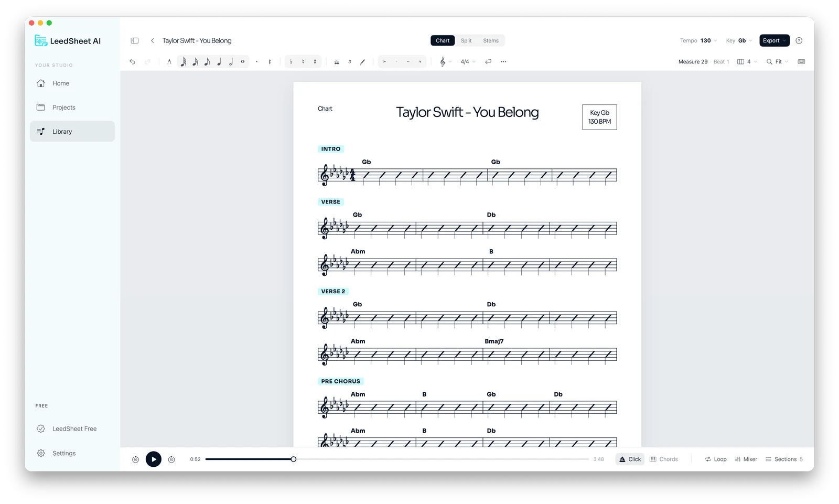Click the playback progress slider handle
The image size is (839, 504).
click(x=294, y=459)
